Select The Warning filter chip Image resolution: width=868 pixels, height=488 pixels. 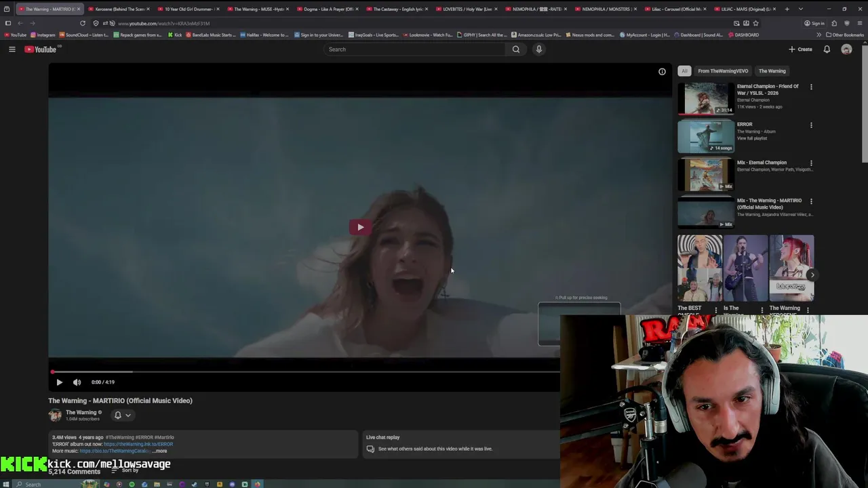tap(772, 70)
